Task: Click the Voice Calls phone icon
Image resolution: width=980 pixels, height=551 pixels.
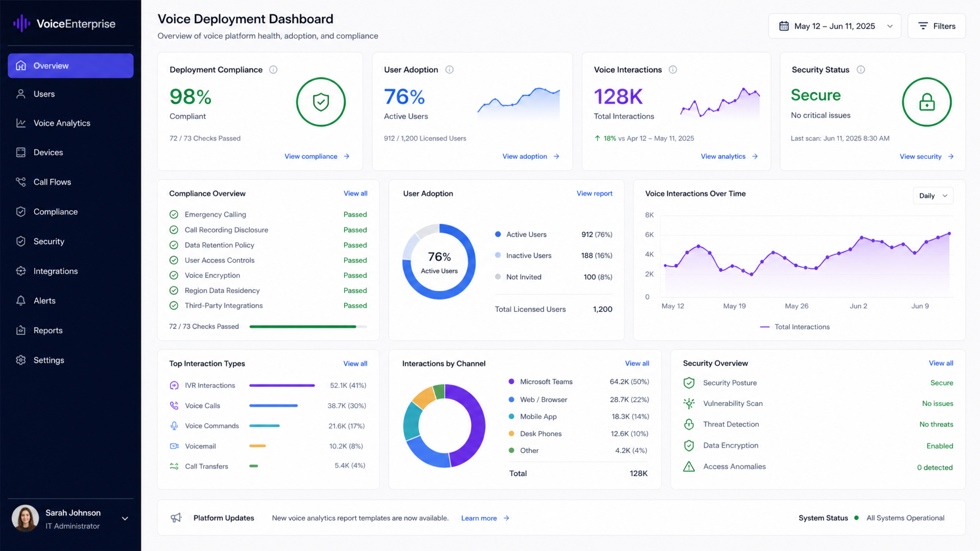Action: 174,406
